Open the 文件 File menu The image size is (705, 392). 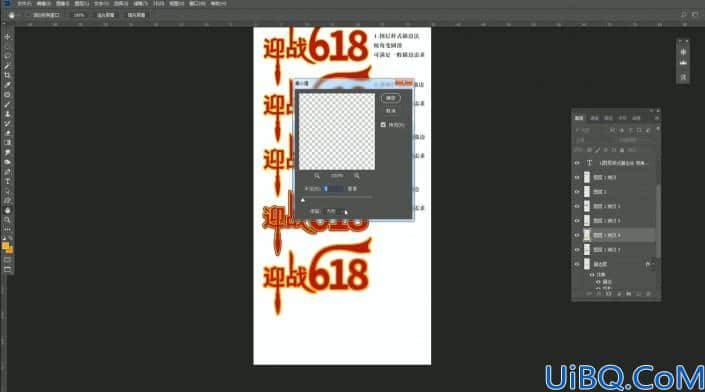24,3
